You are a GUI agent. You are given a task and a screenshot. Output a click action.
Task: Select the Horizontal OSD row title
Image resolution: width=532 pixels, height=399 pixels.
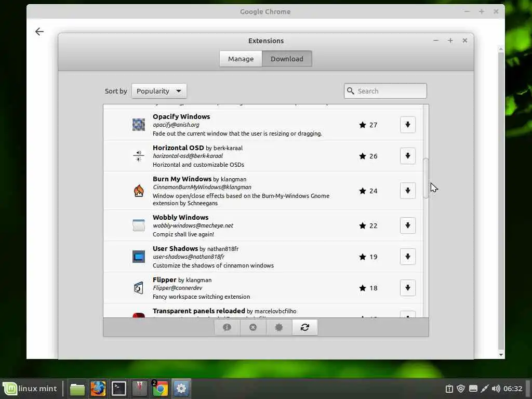tap(178, 148)
